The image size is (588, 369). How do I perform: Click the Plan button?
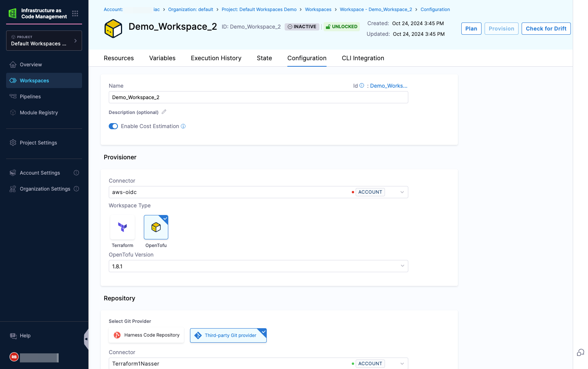click(471, 29)
